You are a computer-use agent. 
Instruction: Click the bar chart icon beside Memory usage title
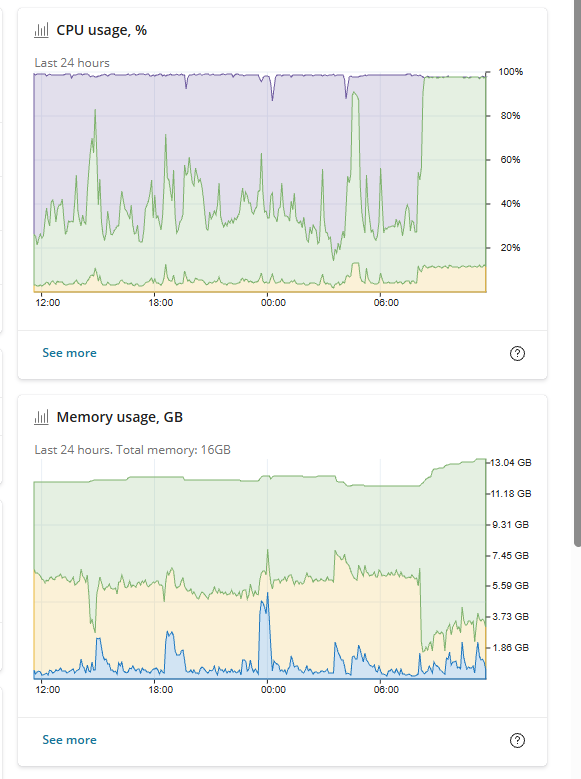pyautogui.click(x=41, y=417)
